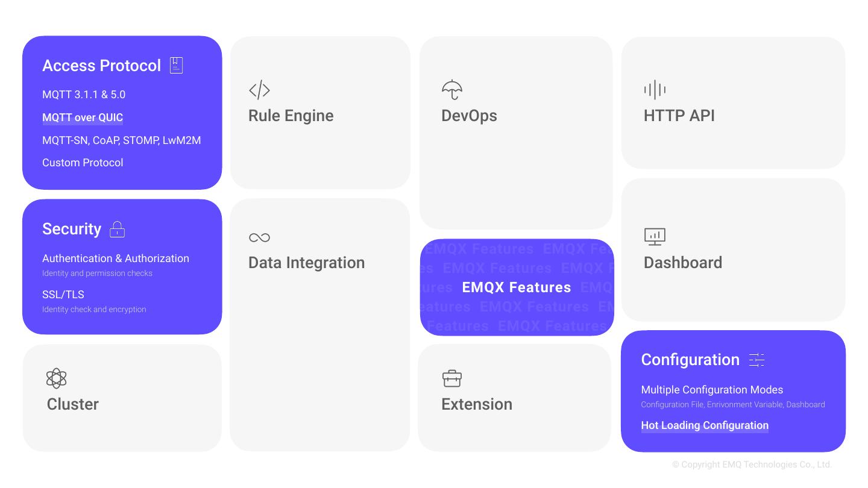Click the Rule Engine heading

291,116
